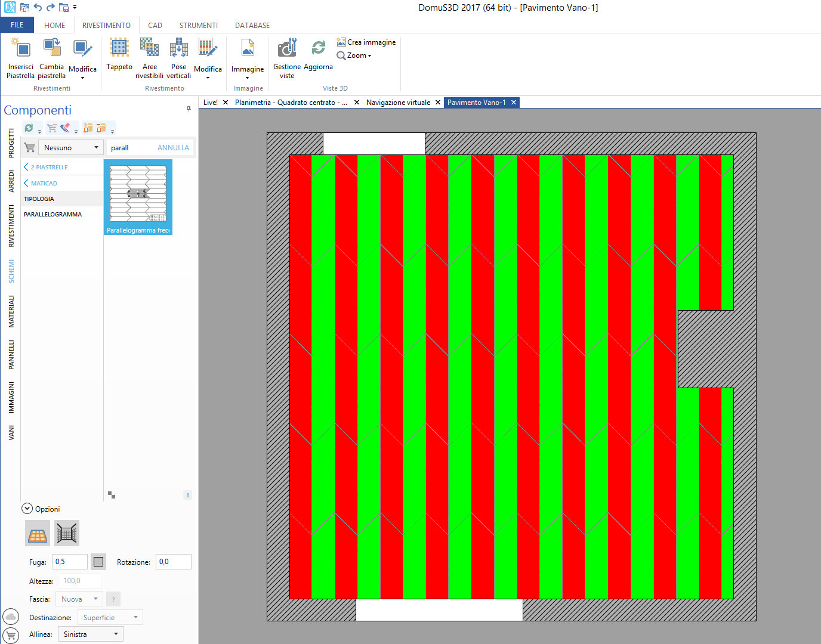Image resolution: width=821 pixels, height=644 pixels.
Task: Switch to the DATABASE ribbon tab
Action: 252,26
